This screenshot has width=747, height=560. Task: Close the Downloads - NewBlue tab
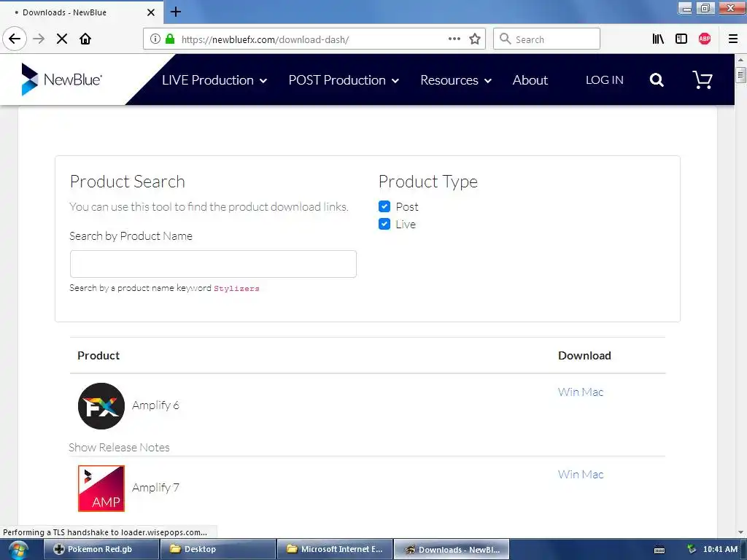pyautogui.click(x=150, y=12)
